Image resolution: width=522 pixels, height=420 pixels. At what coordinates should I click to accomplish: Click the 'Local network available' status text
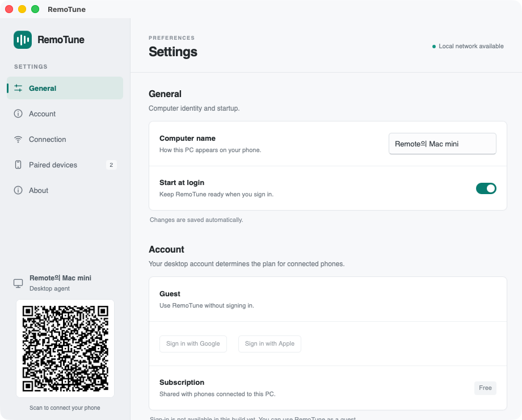click(471, 46)
